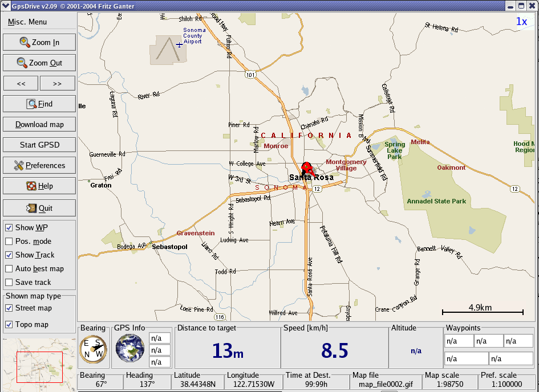Open Help with the lifebuoy icon
539x392 pixels.
(x=39, y=186)
